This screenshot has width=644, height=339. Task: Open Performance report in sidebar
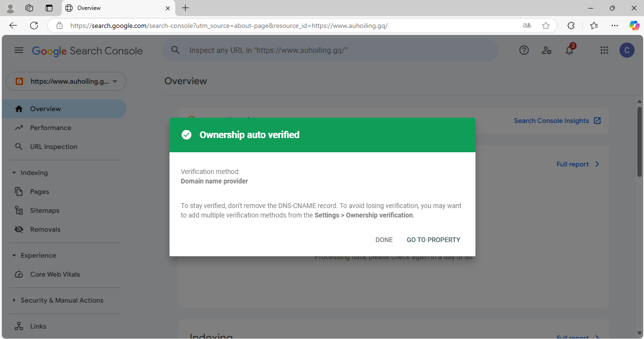[x=64, y=128]
